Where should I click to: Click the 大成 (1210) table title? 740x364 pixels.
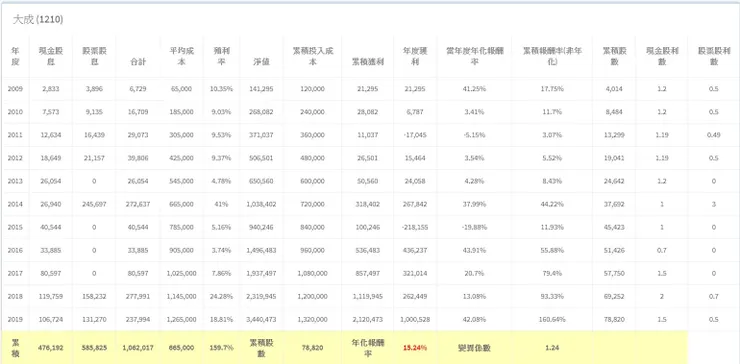pyautogui.click(x=38, y=20)
